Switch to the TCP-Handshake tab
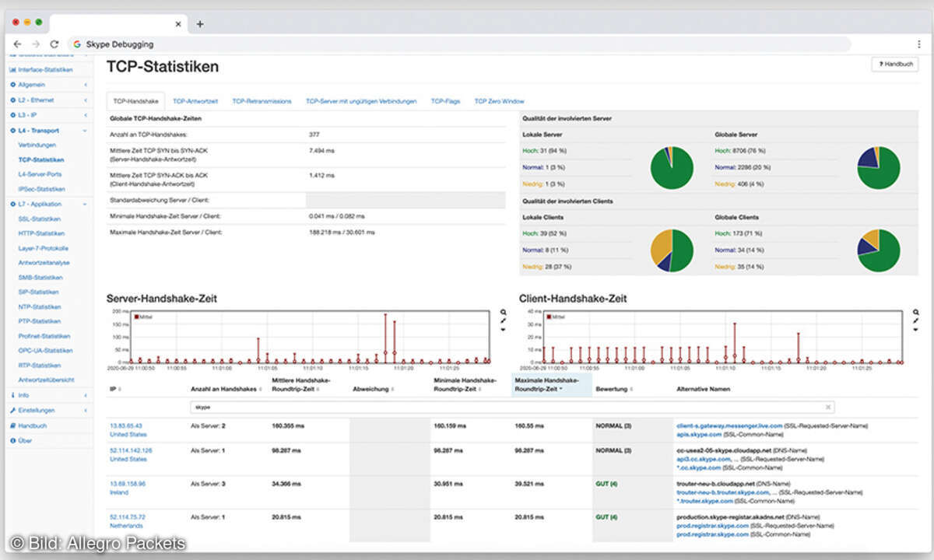The width and height of the screenshot is (934, 560). 135,101
